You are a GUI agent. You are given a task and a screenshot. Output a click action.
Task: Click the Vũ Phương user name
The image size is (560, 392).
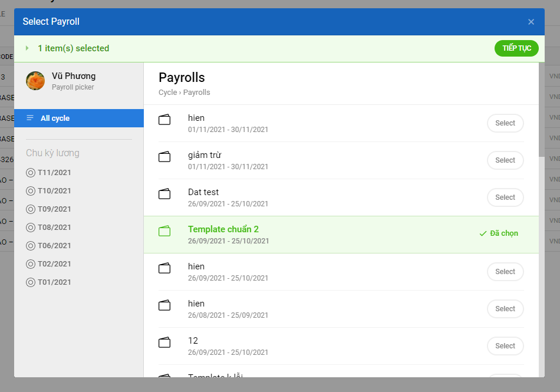pos(74,76)
